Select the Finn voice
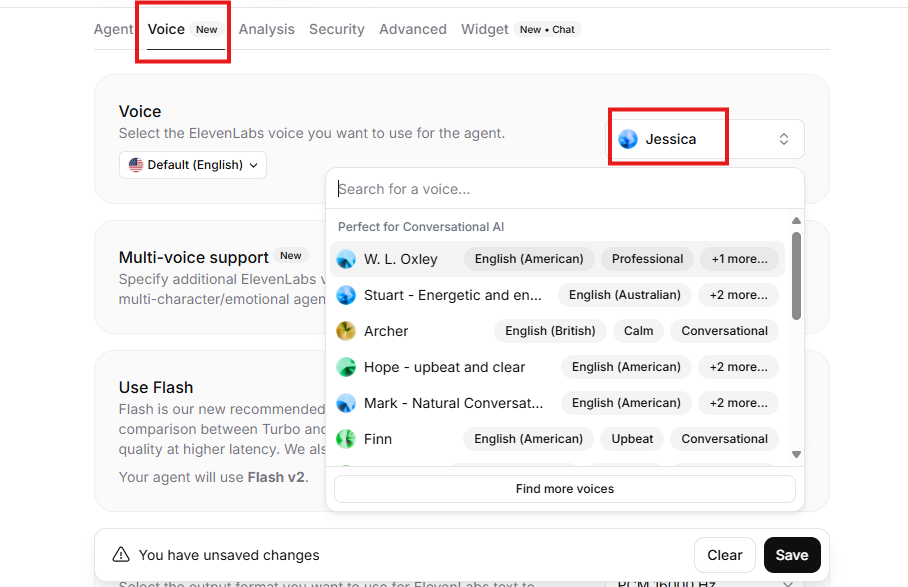 [557, 439]
